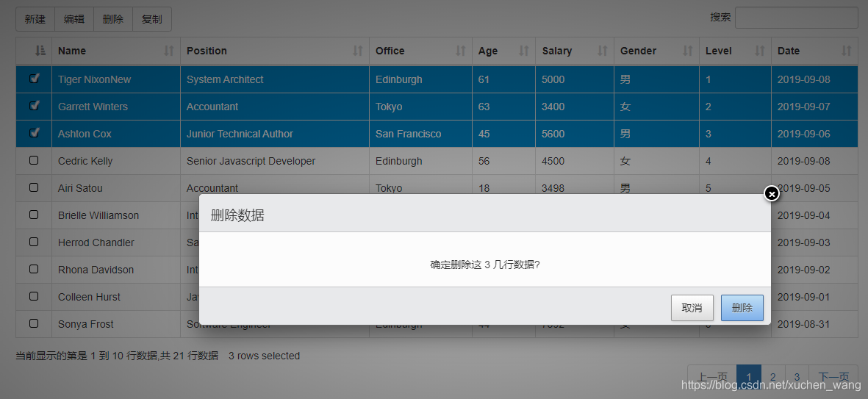Click the 'Senior Javascript Developer' cell
Screen dimensions: 868x399
[275, 161]
